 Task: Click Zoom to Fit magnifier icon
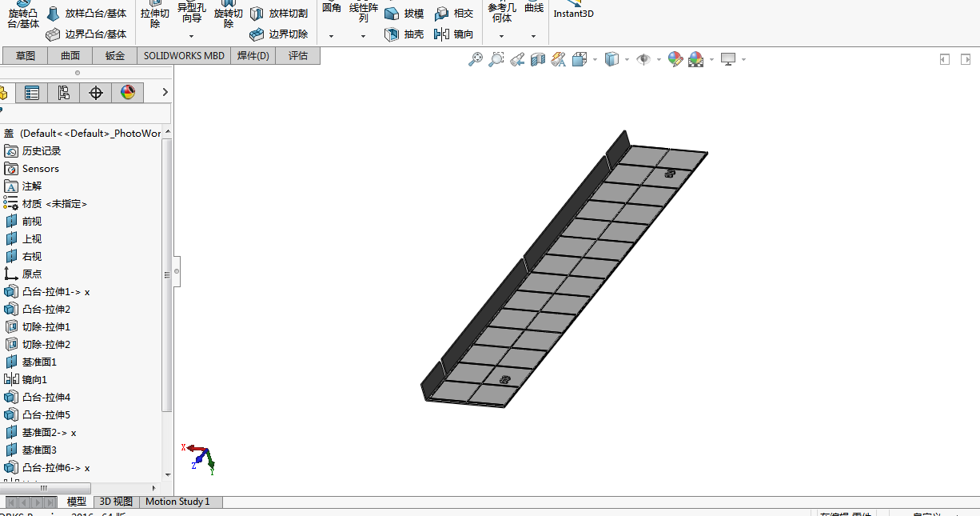(476, 59)
